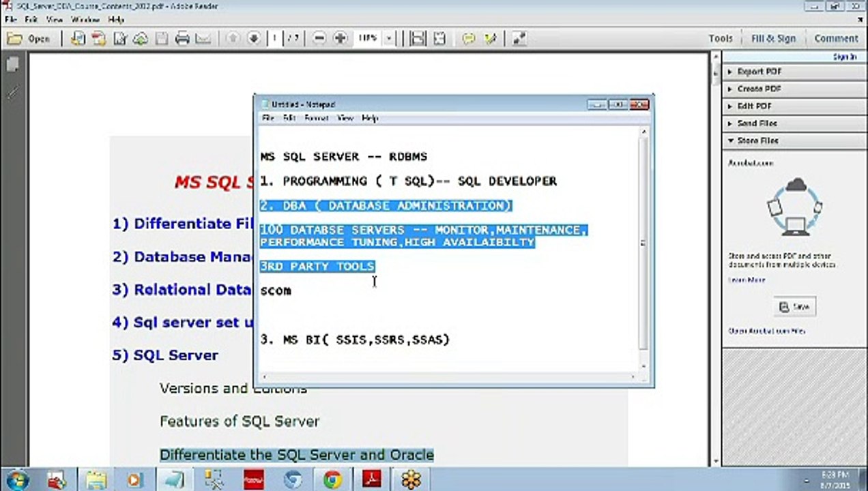Click Notepad horizontal scrollbar
Image resolution: width=868 pixels, height=491 pixels.
tap(448, 376)
